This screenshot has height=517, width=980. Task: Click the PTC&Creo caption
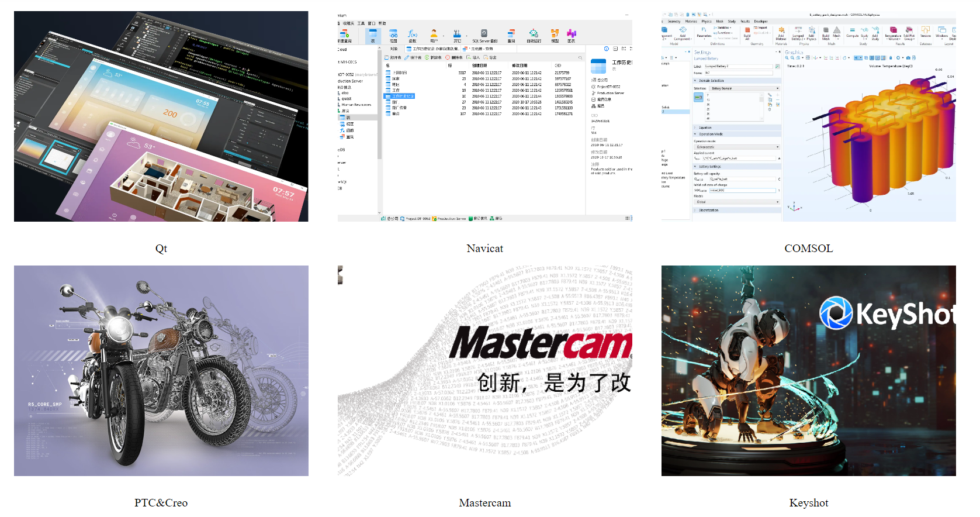(x=161, y=503)
